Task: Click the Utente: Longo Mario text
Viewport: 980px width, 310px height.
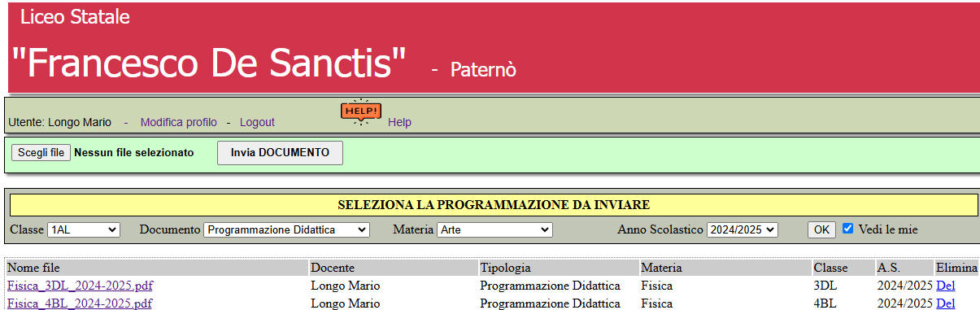Action: [x=59, y=122]
